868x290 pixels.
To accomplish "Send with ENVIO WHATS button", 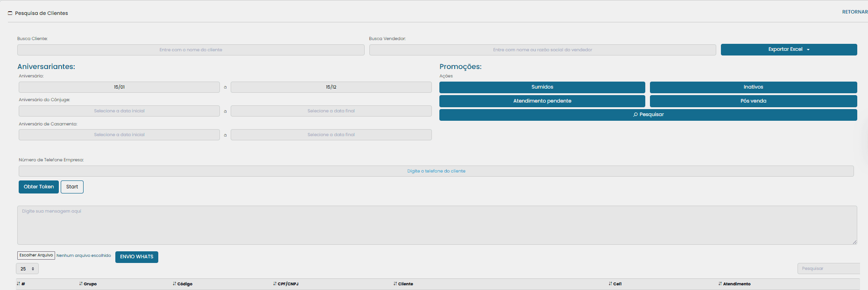I will pyautogui.click(x=136, y=257).
